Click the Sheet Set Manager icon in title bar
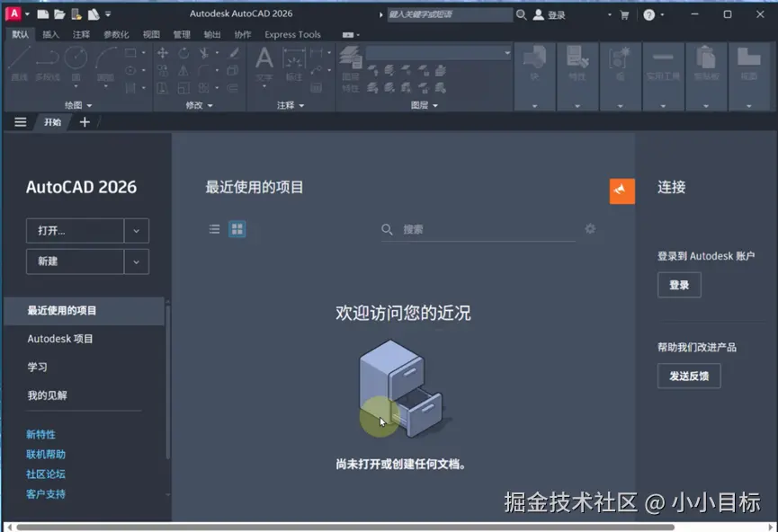The image size is (778, 532). [x=94, y=14]
